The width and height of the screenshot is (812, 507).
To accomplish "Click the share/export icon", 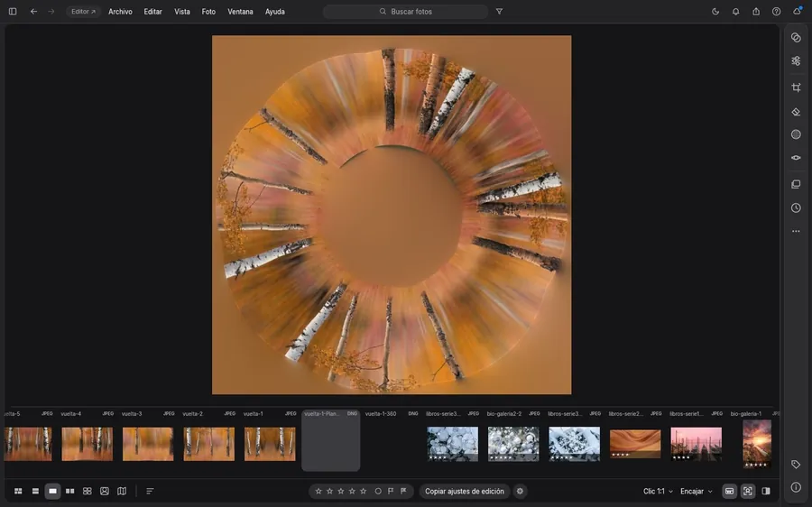I will pyautogui.click(x=756, y=12).
